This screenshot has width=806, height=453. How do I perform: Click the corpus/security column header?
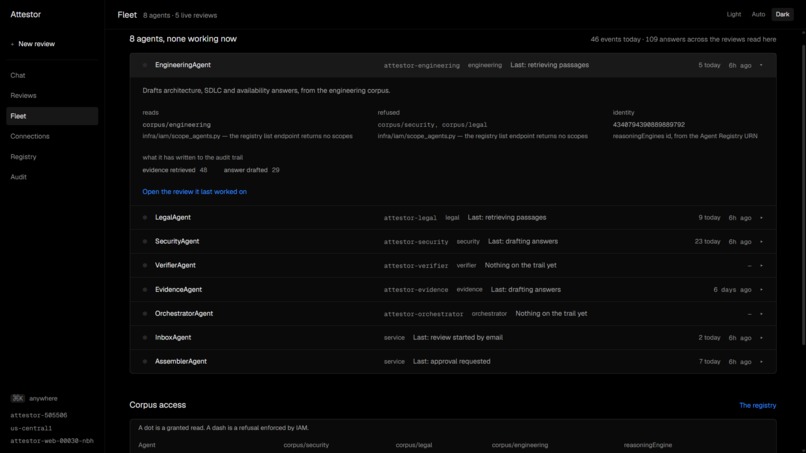306,445
